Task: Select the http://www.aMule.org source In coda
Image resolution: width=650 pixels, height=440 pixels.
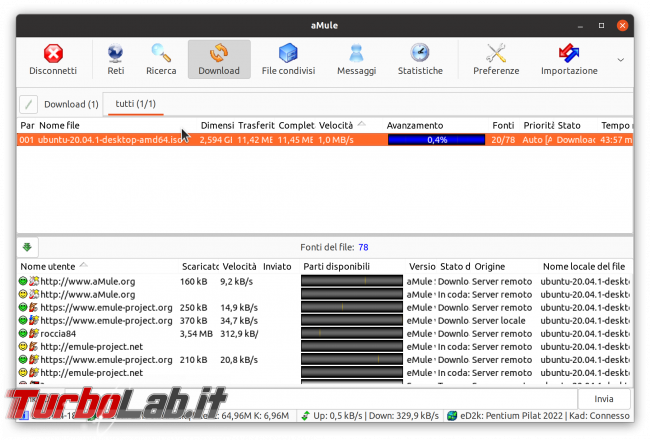Action: pos(325,294)
